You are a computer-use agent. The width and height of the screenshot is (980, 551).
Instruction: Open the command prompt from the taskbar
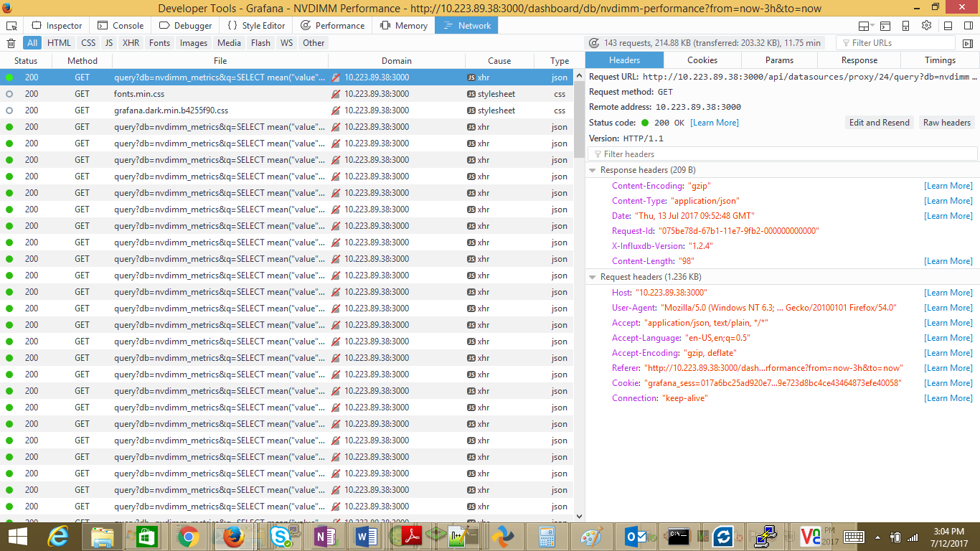point(679,536)
